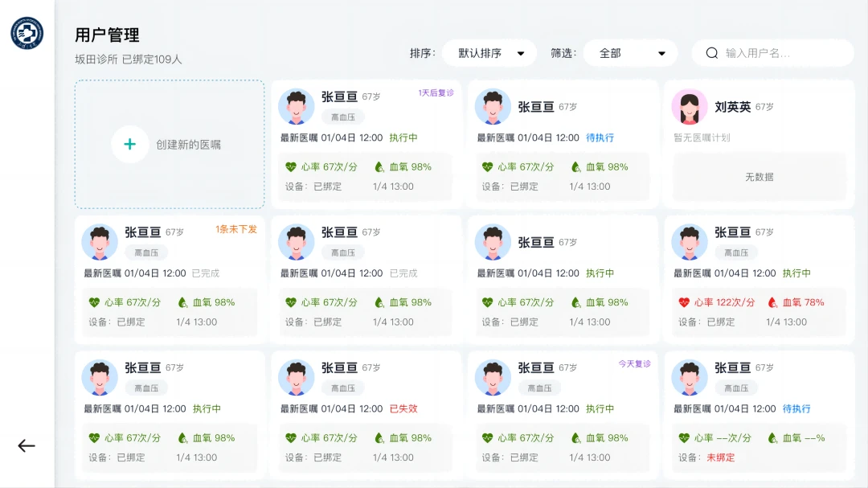Select the name 刘英英
868x488 pixels.
tap(732, 106)
